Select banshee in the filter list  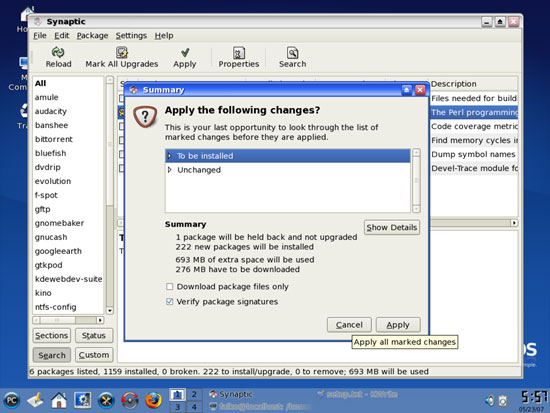[68, 125]
